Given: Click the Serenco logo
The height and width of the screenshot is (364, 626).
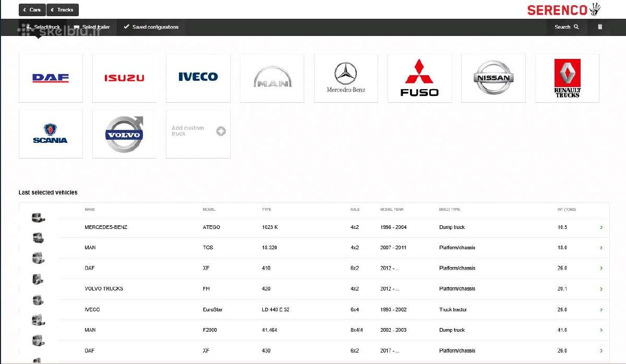Looking at the screenshot, I should [x=564, y=9].
